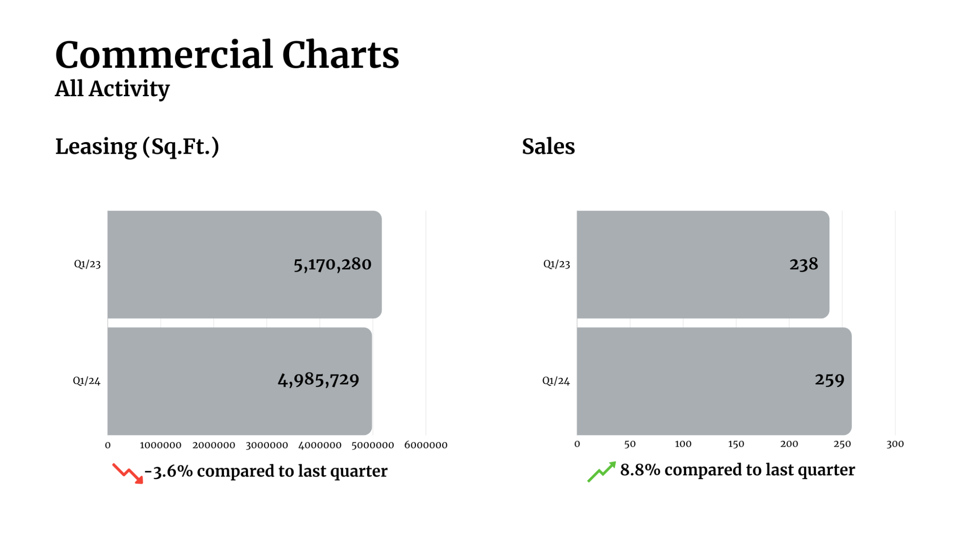980x551 pixels.
Task: Select the Q1/23 leasing bar
Action: 200,264
